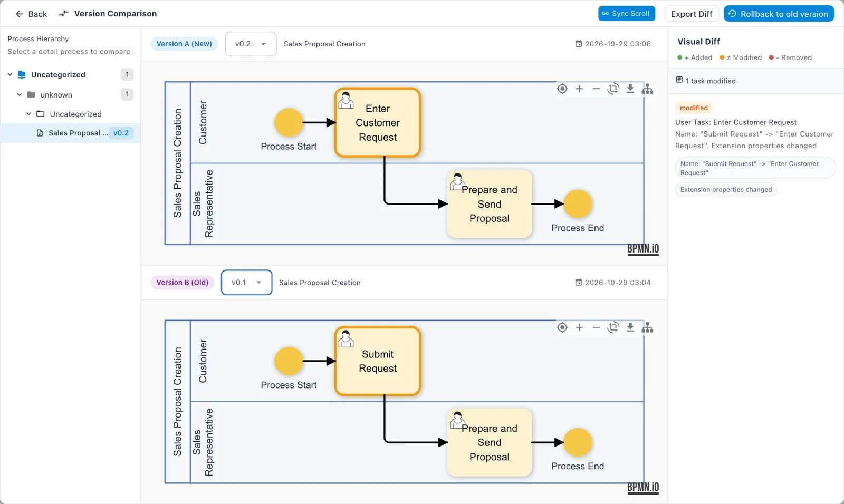Collapse the unknown folder node
The image size is (844, 504).
tap(20, 94)
